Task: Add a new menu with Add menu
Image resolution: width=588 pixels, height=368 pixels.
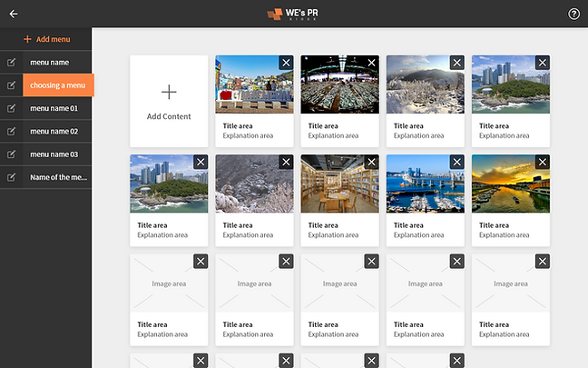Action: pos(46,39)
